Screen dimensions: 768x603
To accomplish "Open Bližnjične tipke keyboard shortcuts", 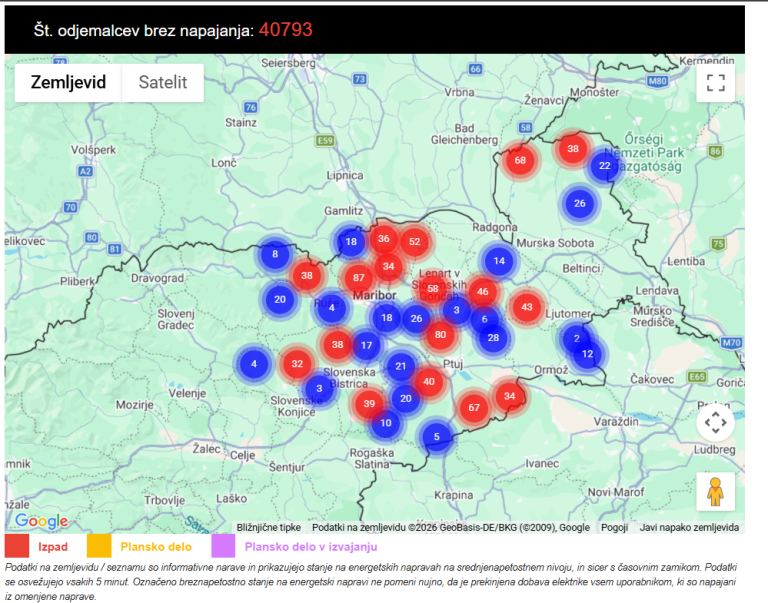I will click(x=269, y=527).
